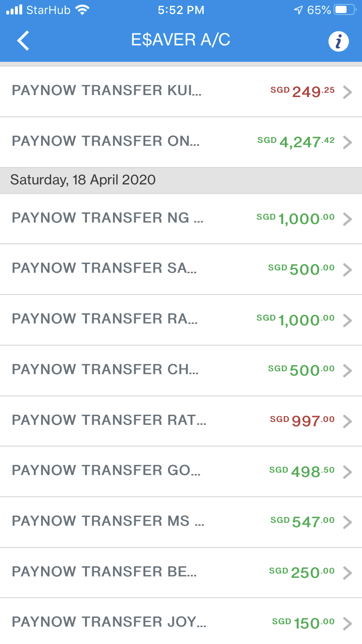The height and width of the screenshot is (644, 362).
Task: Open PAYNOW TRANSFER KUI transaction
Action: click(x=106, y=91)
